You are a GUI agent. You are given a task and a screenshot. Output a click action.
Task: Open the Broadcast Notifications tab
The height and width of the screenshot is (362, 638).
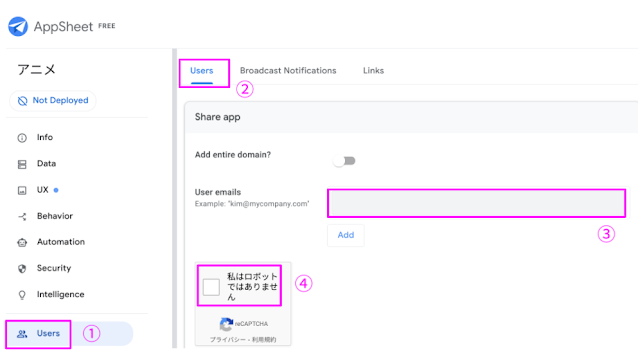[288, 71]
